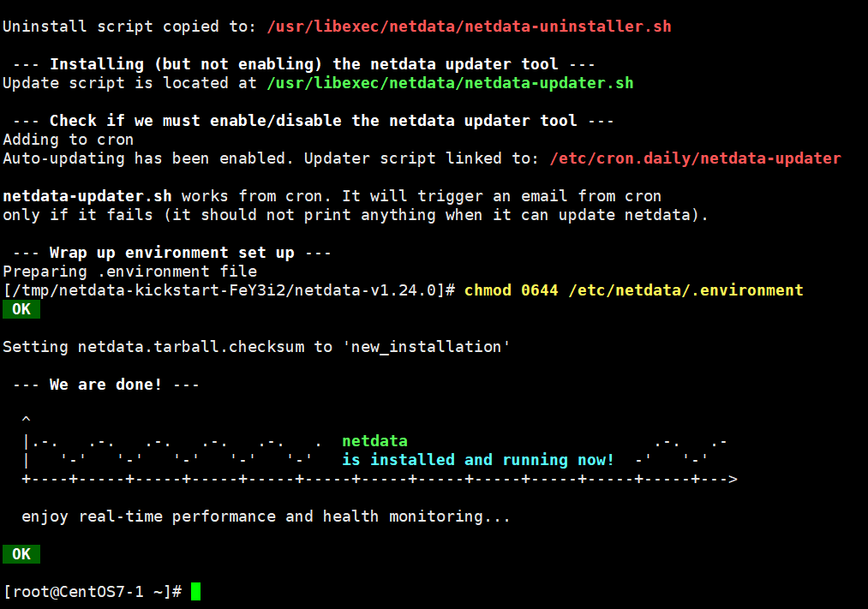Screen dimensions: 868x609
Task: Click the 'Wrap up environment set up' heading
Action: 171,253
